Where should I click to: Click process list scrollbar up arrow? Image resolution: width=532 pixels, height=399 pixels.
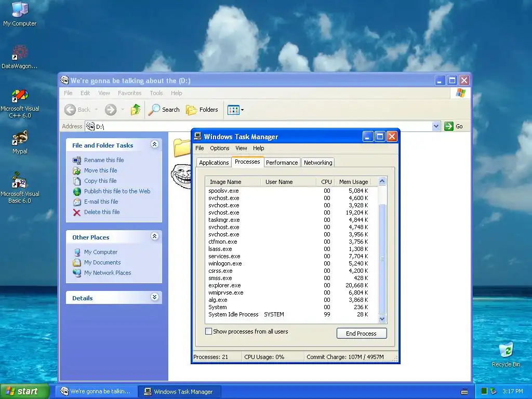click(x=382, y=181)
